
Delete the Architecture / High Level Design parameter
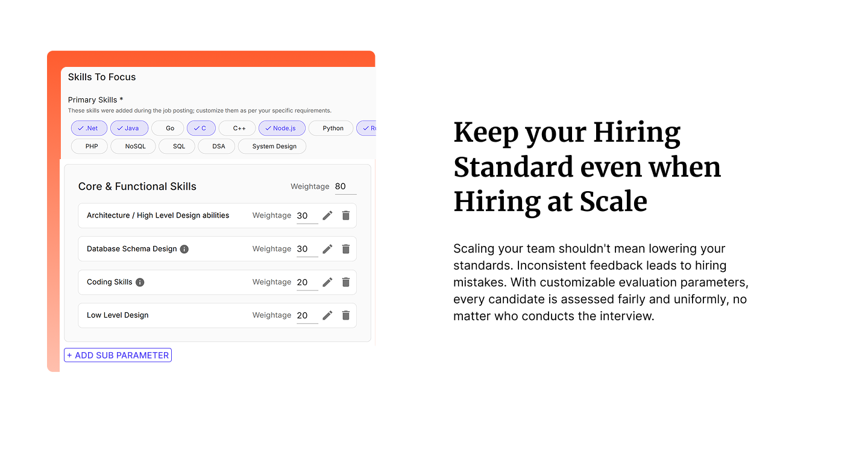click(x=346, y=215)
